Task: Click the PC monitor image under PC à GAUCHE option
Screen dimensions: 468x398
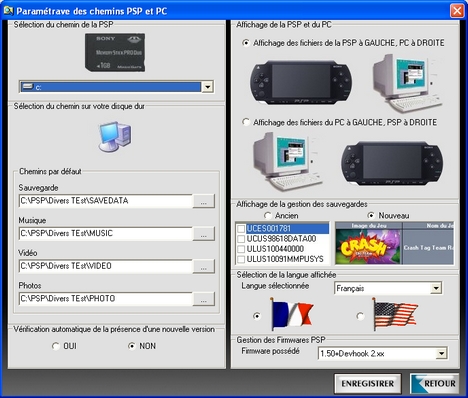Action: [x=287, y=161]
